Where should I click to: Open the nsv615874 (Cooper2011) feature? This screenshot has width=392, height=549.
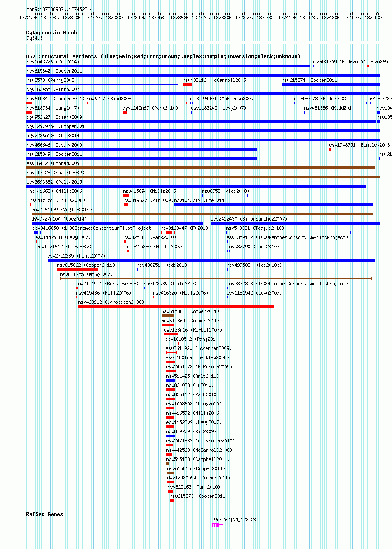[311, 80]
